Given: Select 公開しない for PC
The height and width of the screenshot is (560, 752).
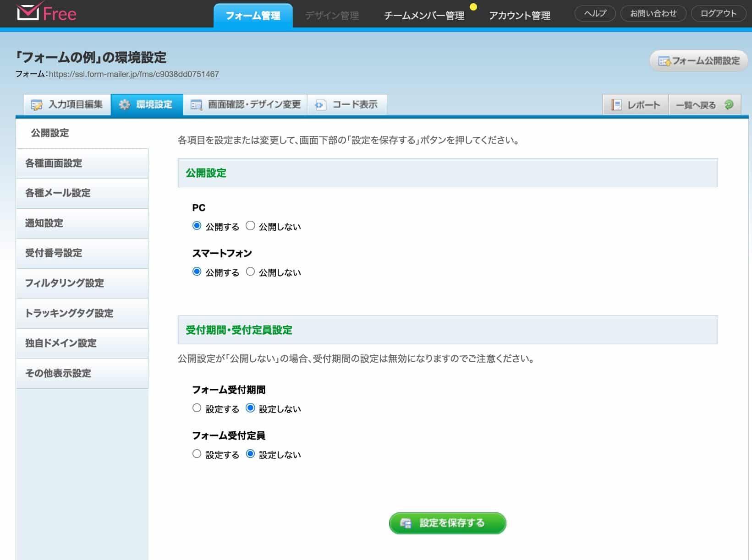Looking at the screenshot, I should pos(250,225).
